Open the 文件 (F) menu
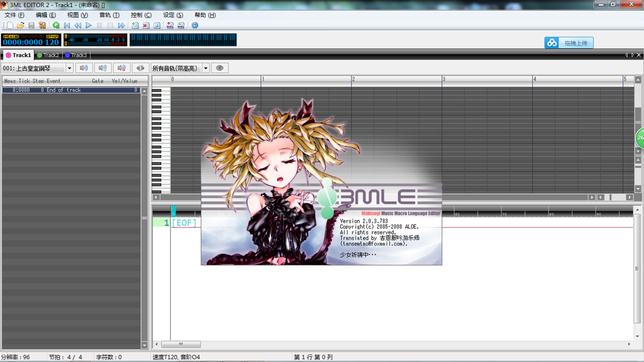Image resolution: width=644 pixels, height=362 pixels. tap(14, 15)
